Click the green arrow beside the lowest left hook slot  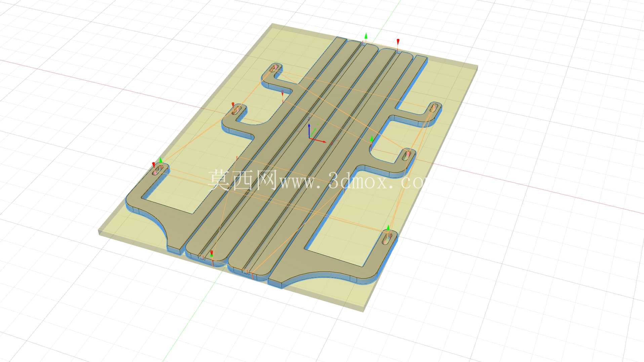tap(161, 160)
